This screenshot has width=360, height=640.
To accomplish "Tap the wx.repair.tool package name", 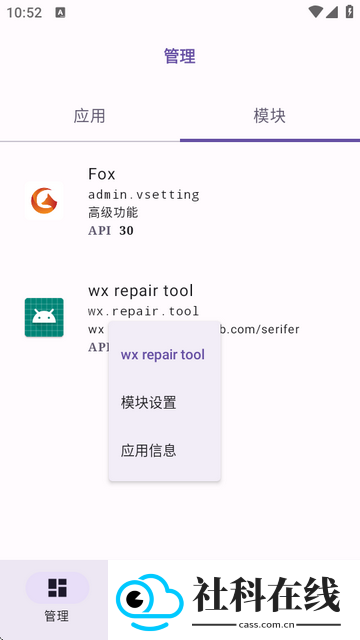I will point(143,311).
